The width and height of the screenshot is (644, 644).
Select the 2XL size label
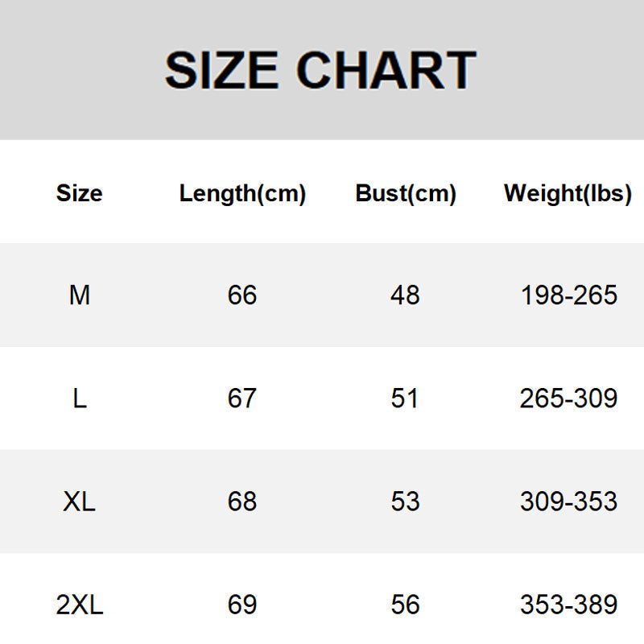[x=80, y=605]
